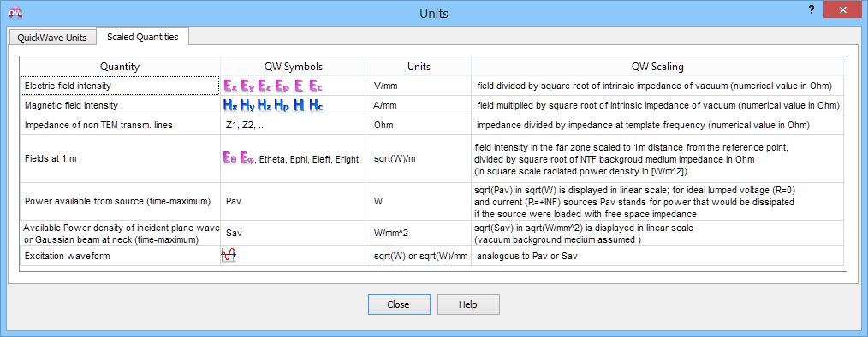This screenshot has height=337, width=868.
Task: Click the pink E-phi far field symbol
Action: click(x=247, y=158)
